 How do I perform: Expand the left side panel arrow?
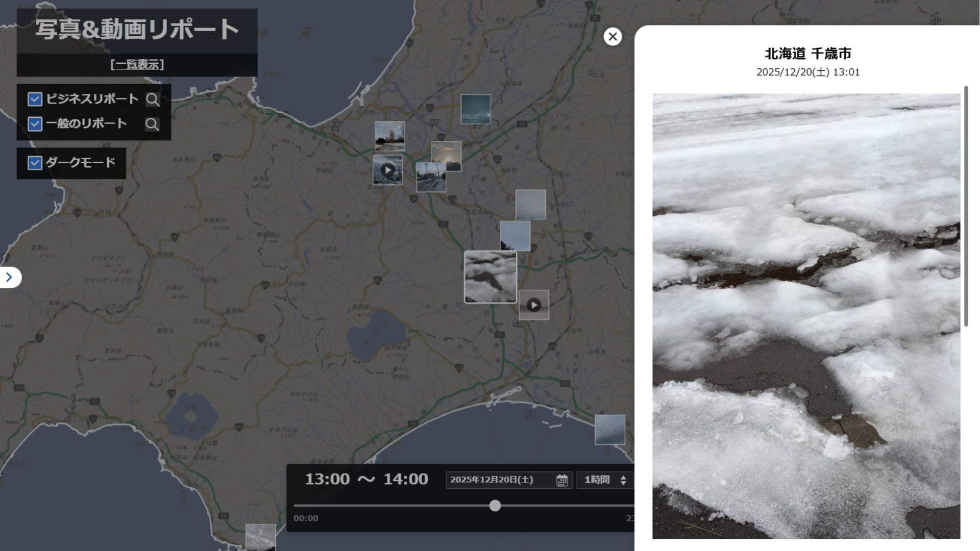click(9, 277)
